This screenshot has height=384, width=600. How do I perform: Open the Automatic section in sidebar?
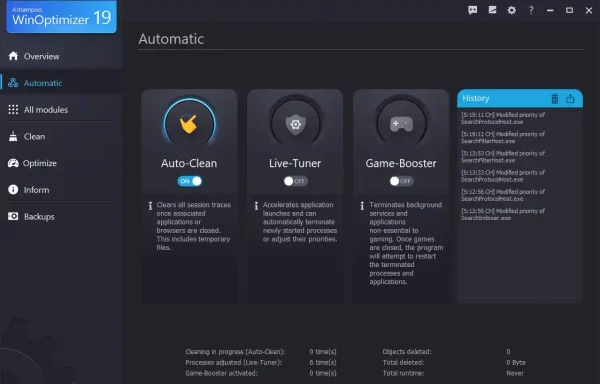pyautogui.click(x=61, y=83)
